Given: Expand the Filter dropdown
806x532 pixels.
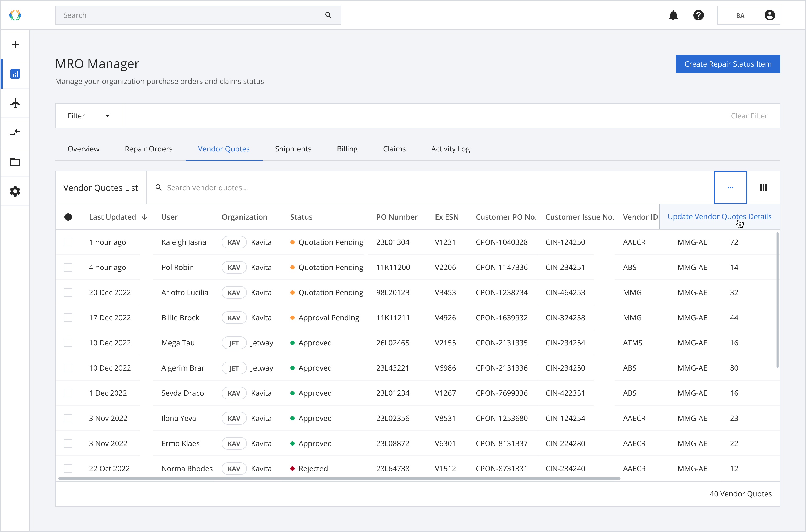Looking at the screenshot, I should click(90, 116).
